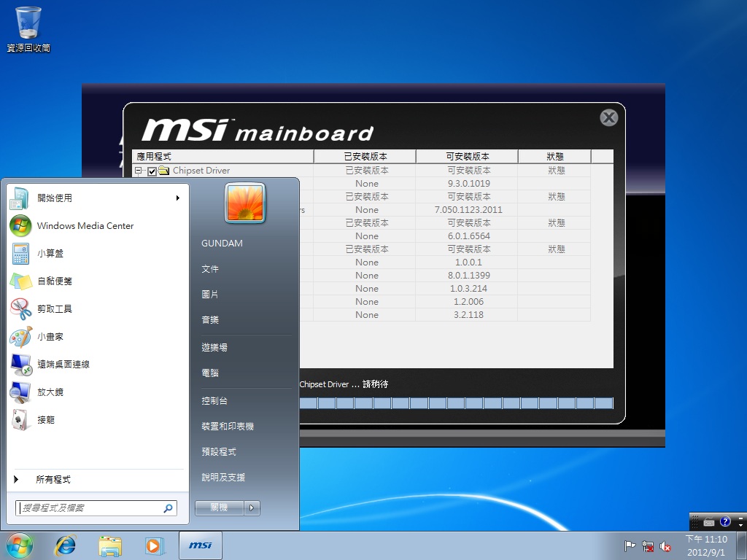Image resolution: width=747 pixels, height=560 pixels.
Task: Click the Chipset Driver folder icon
Action: click(164, 171)
